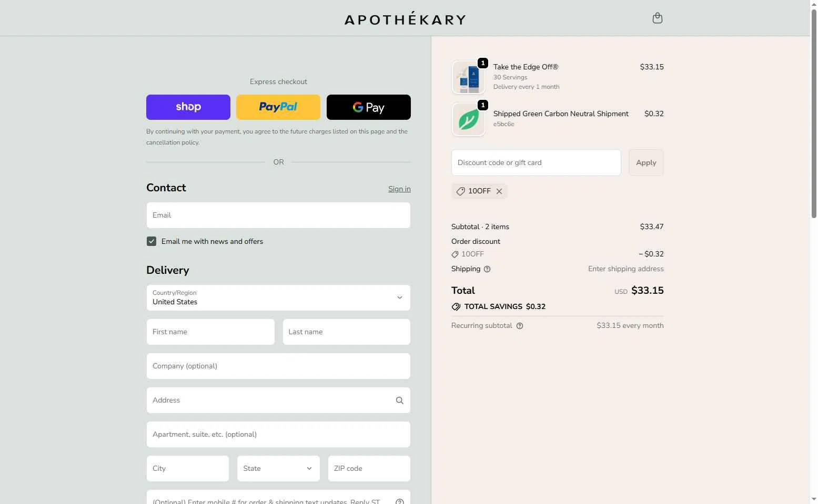Image resolution: width=818 pixels, height=504 pixels.
Task: Toggle Email me with news and offers
Action: click(152, 241)
